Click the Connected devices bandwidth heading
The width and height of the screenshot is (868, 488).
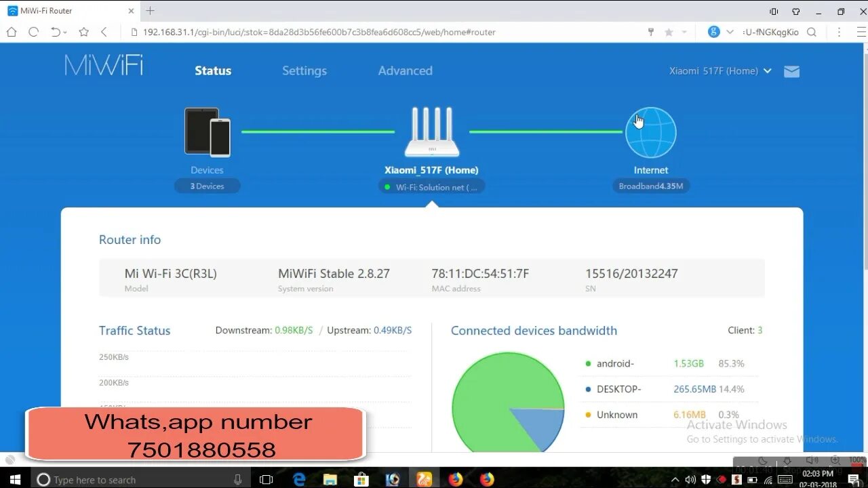(x=534, y=331)
